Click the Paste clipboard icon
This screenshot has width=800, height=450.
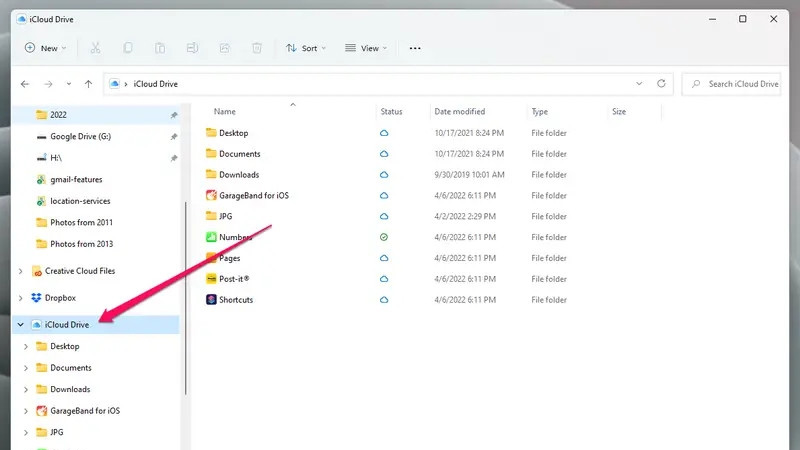[160, 48]
